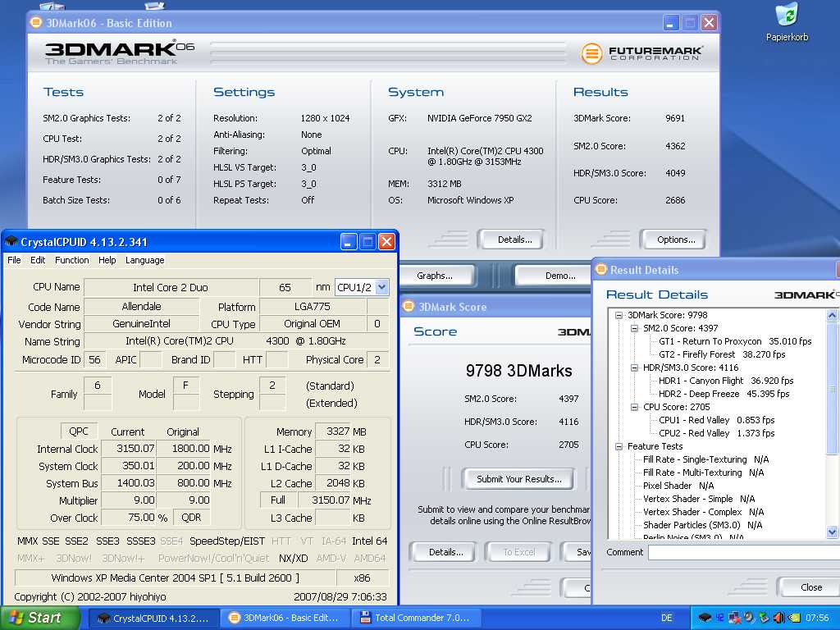Open the Edit menu in CrystalCPUID
Screen dimensions: 840x630
(38, 260)
